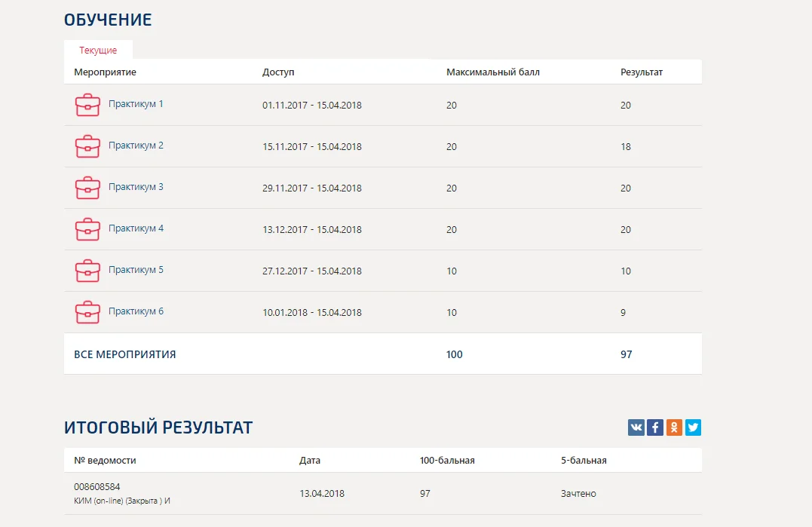The height and width of the screenshot is (527, 812).
Task: Click maximum score 10 in Практикум 6 row
Action: point(452,312)
